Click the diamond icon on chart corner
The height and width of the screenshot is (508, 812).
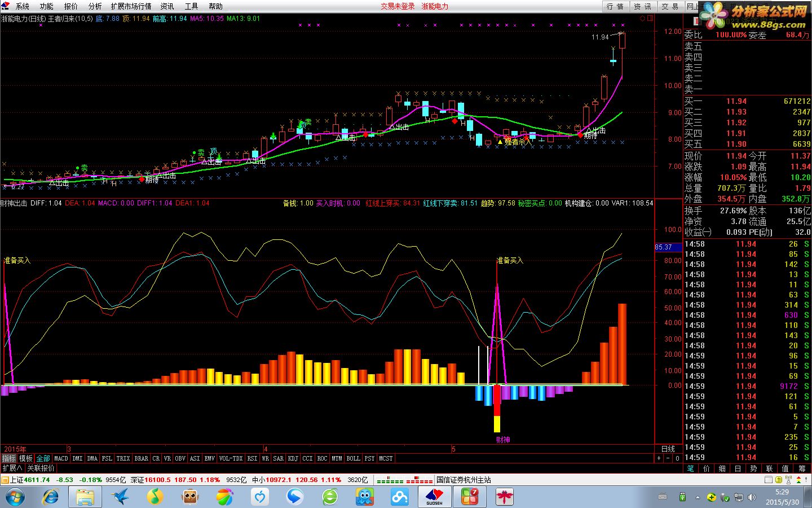coord(642,19)
